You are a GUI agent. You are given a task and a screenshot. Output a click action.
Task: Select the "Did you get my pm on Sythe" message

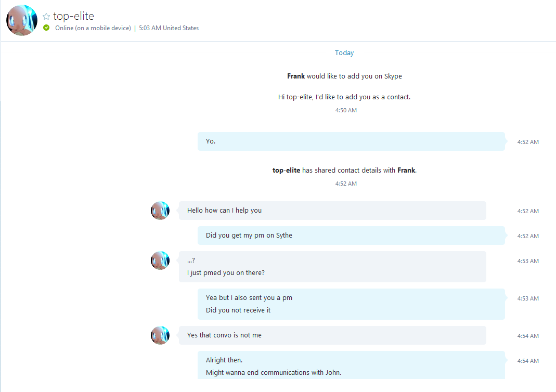click(x=351, y=236)
